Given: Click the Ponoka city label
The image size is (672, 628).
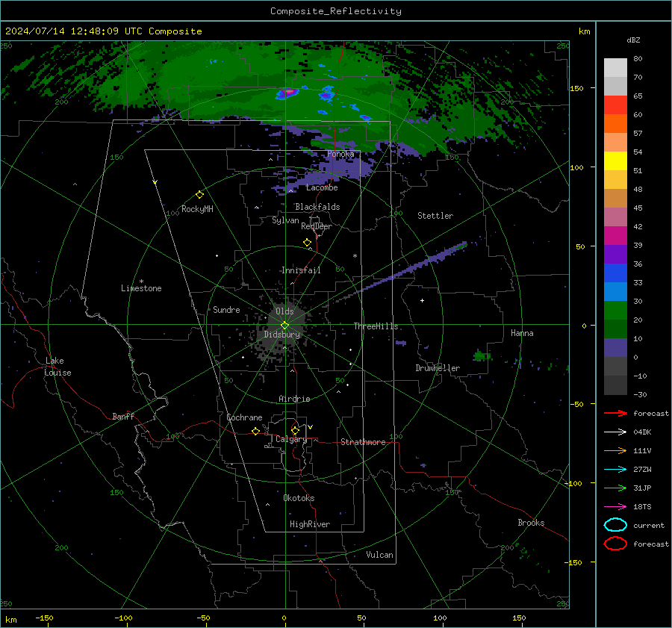Looking at the screenshot, I should [340, 154].
